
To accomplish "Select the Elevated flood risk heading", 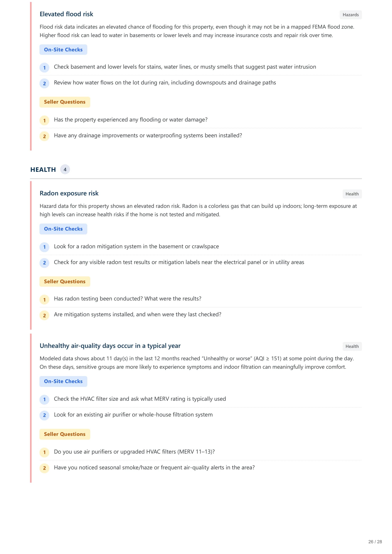I will point(66,14).
